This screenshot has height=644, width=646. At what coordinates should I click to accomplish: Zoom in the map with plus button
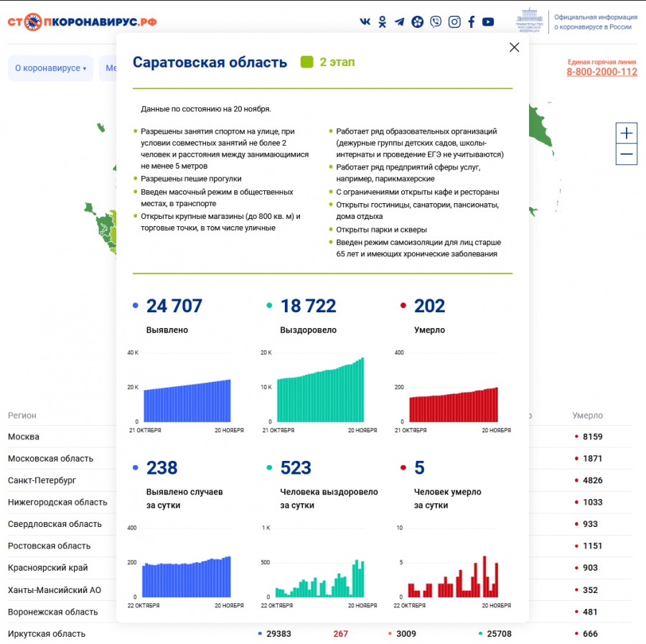pyautogui.click(x=627, y=133)
